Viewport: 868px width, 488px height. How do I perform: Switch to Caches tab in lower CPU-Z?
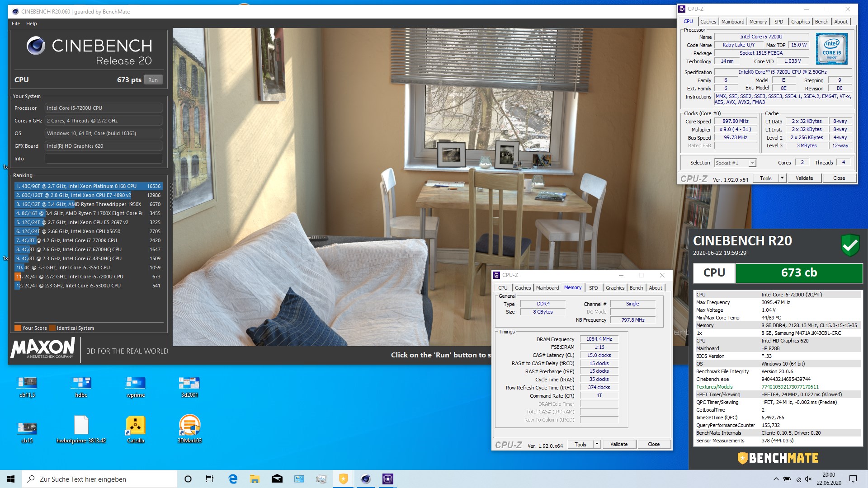pyautogui.click(x=523, y=288)
